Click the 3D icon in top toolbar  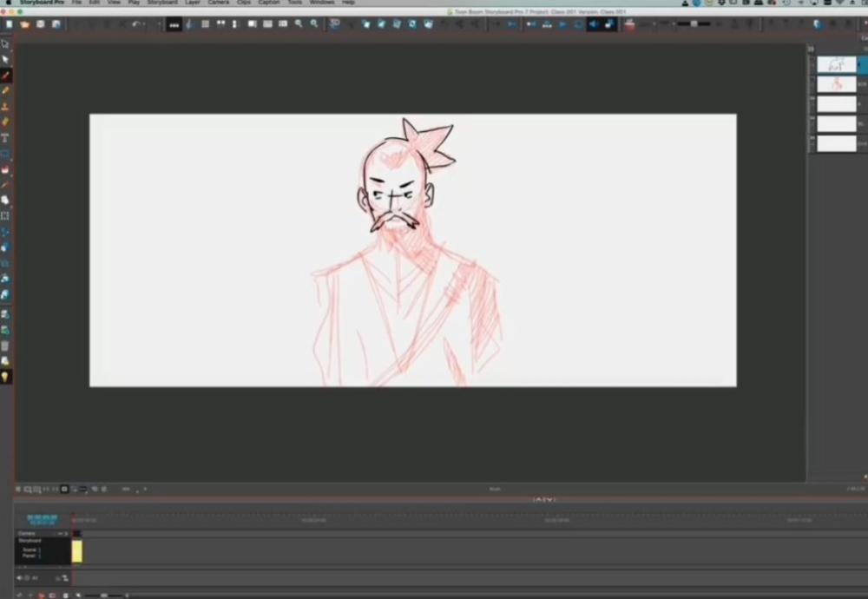(x=334, y=24)
